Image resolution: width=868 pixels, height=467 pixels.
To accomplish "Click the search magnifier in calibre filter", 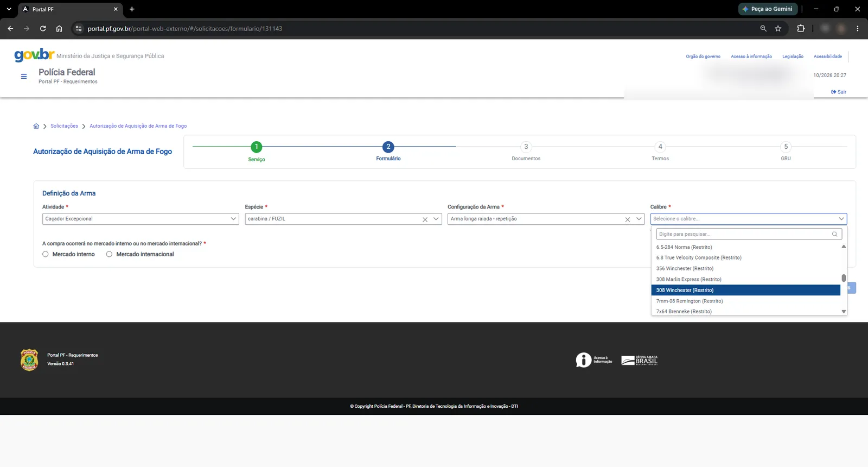I will 835,234.
